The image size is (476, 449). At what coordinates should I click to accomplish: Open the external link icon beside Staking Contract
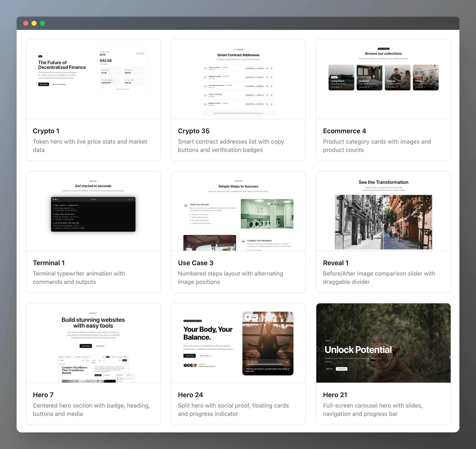pyautogui.click(x=272, y=77)
